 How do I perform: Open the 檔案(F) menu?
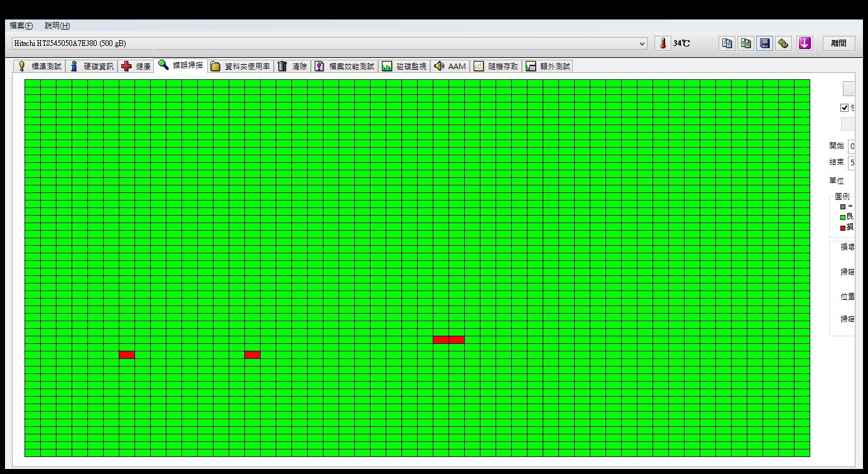[x=21, y=26]
